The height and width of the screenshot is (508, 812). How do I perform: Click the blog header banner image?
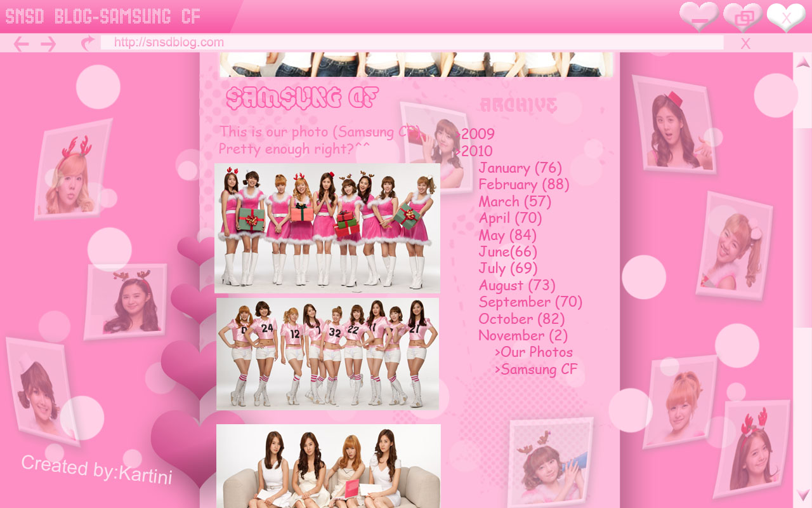416,65
